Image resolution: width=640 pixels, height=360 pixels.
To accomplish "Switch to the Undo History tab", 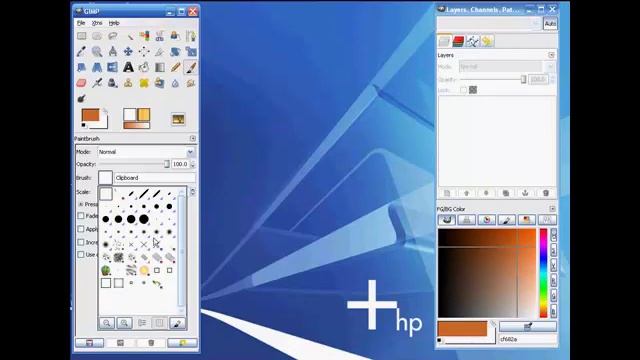I will tap(487, 41).
